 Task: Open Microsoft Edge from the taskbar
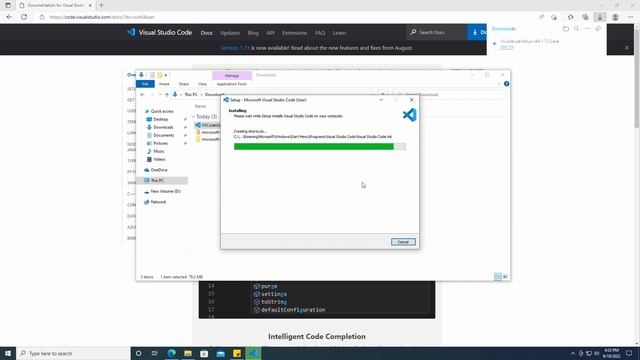click(x=171, y=353)
